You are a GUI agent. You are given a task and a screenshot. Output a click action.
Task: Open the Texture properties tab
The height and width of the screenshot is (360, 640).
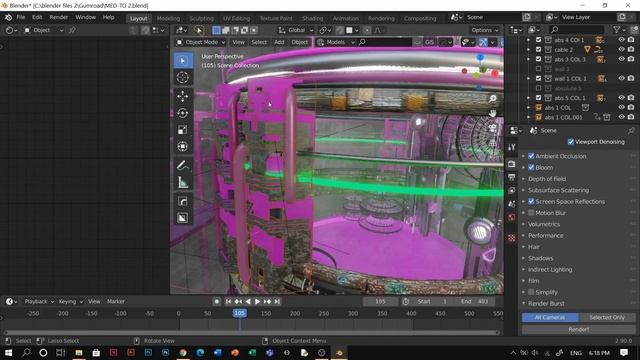click(x=511, y=238)
